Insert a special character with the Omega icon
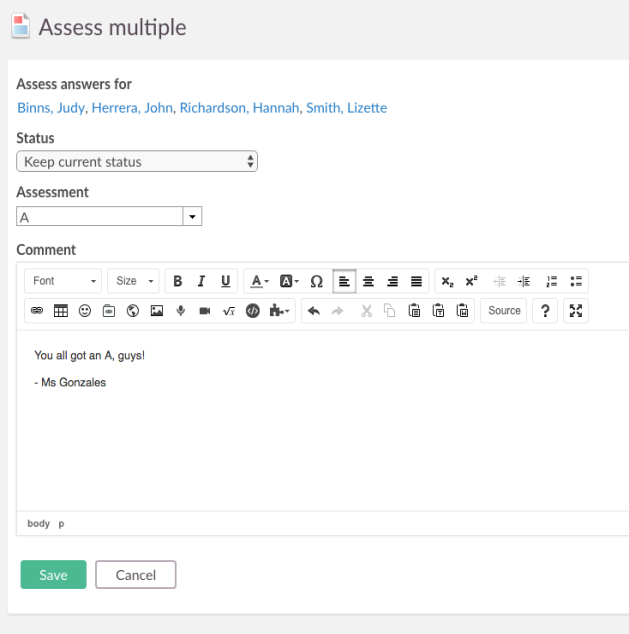Viewport: 629px width, 634px height. click(x=316, y=282)
